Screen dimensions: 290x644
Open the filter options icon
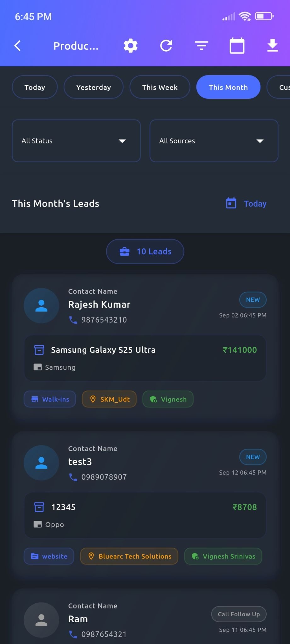pyautogui.click(x=202, y=46)
